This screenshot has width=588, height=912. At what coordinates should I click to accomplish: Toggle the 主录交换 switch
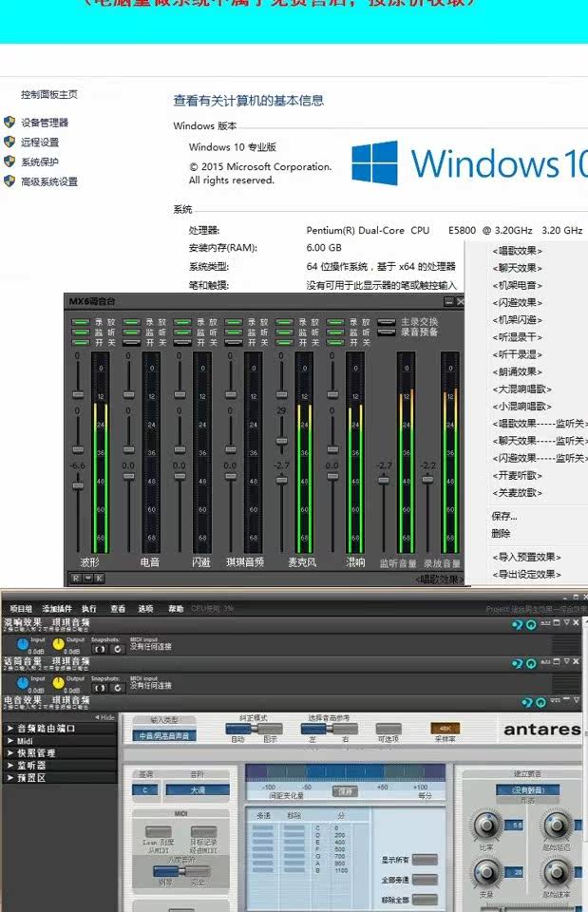(x=387, y=322)
